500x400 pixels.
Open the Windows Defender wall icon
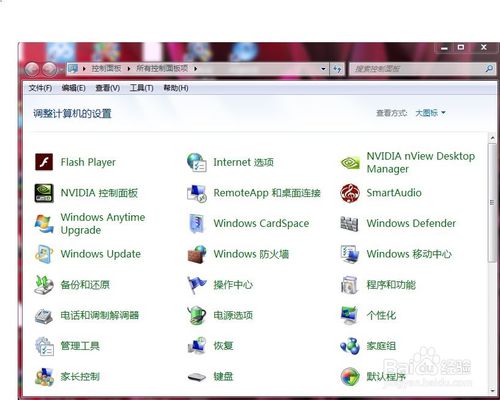349,224
